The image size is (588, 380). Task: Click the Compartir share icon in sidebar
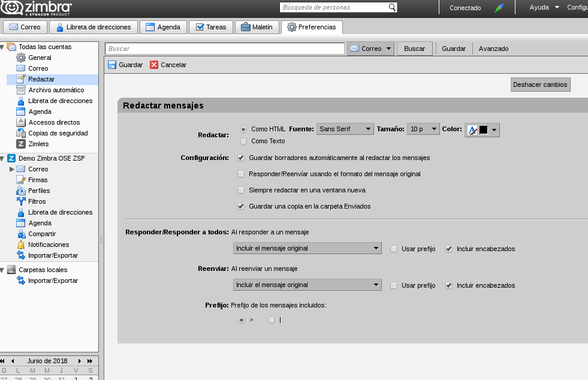click(x=21, y=234)
